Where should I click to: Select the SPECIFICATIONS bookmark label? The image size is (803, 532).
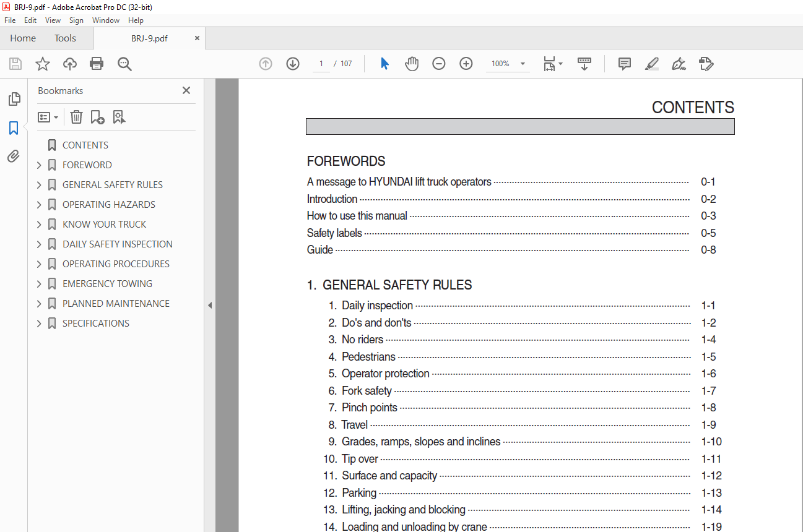[x=96, y=324]
